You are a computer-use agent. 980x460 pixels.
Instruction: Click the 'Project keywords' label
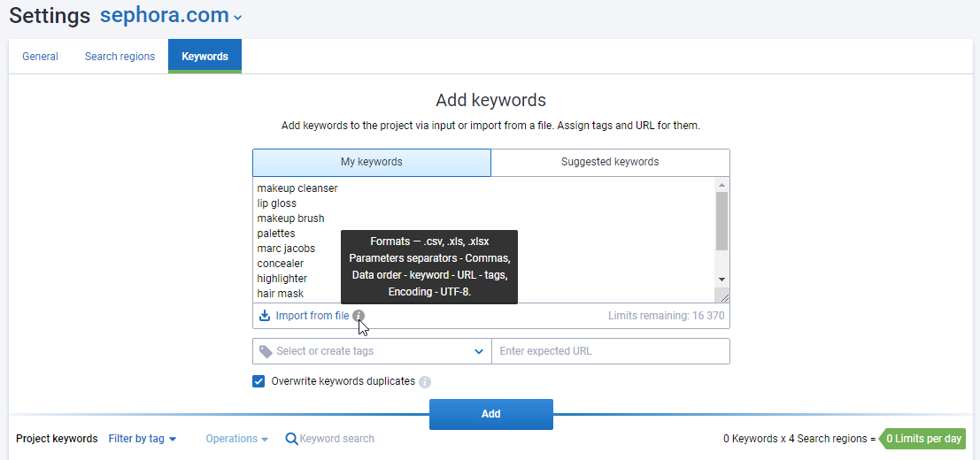[57, 439]
